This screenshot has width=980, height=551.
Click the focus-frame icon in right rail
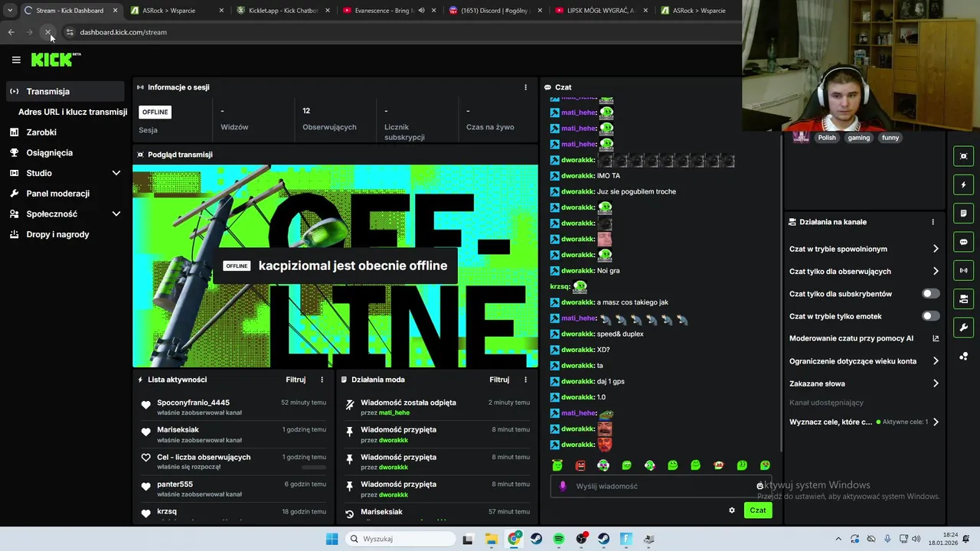point(963,156)
